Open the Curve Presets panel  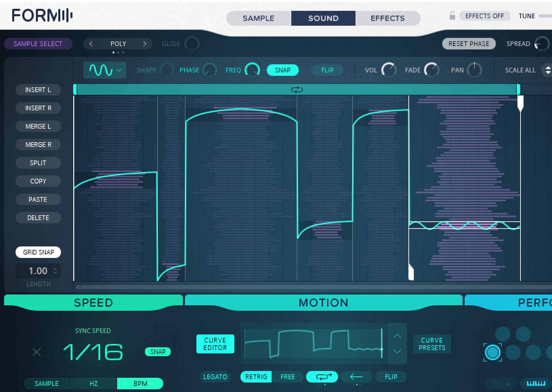[x=432, y=344]
